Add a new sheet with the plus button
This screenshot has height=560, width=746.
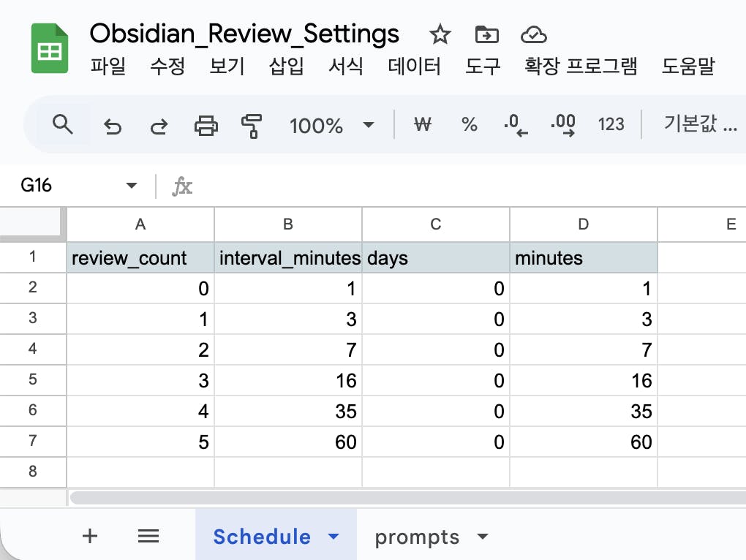click(89, 536)
